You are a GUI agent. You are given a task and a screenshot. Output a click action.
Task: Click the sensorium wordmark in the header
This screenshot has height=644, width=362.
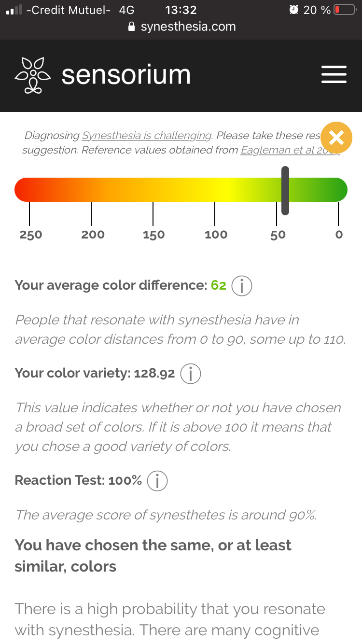[x=126, y=75]
